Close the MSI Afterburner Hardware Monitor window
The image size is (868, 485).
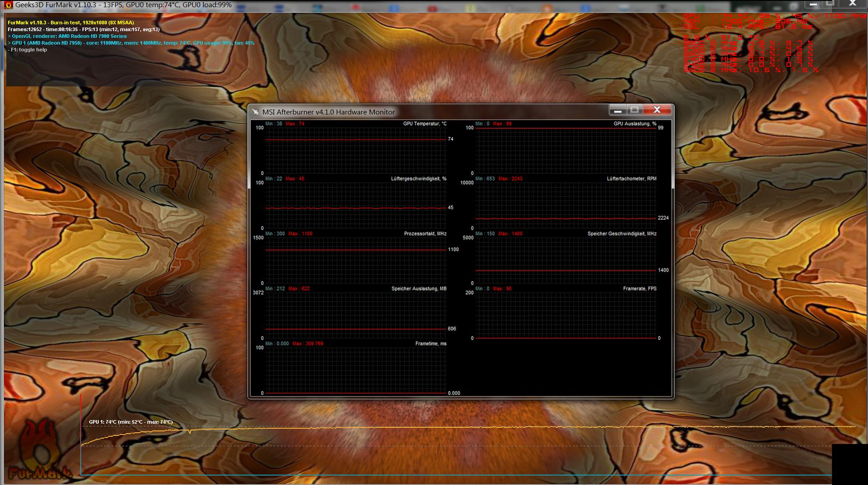657,110
